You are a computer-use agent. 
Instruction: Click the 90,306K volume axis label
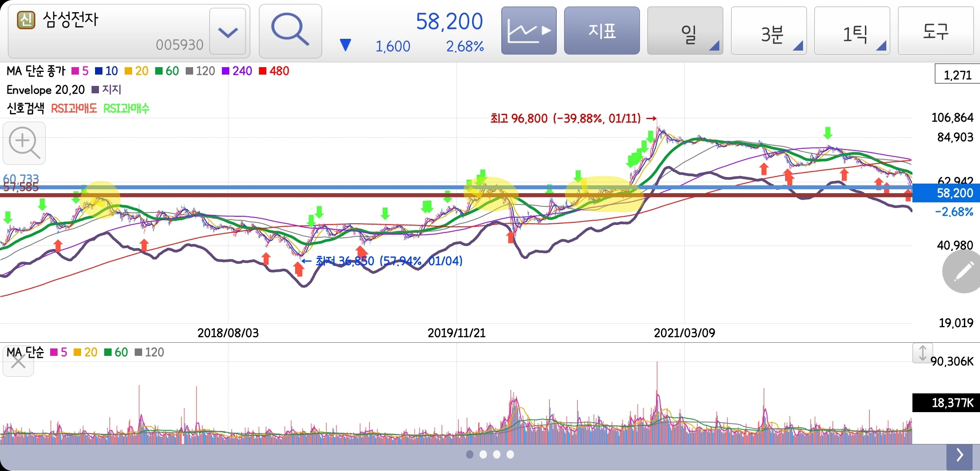[x=952, y=362]
